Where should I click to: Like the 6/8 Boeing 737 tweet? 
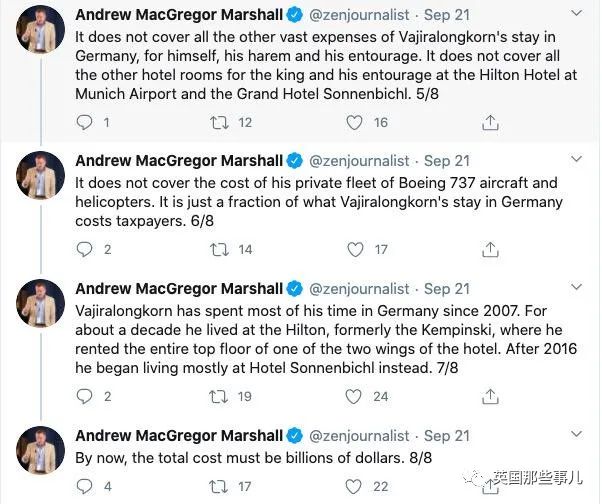tap(354, 249)
